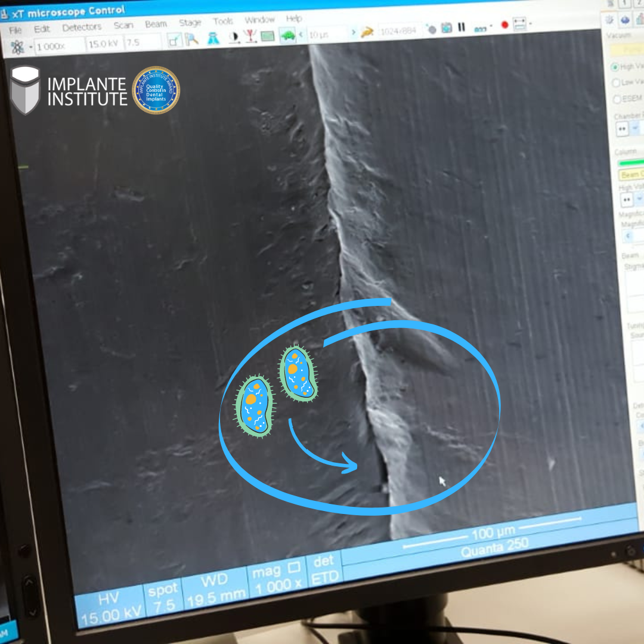
Task: Select the ESEM radio button
Action: pyautogui.click(x=617, y=99)
